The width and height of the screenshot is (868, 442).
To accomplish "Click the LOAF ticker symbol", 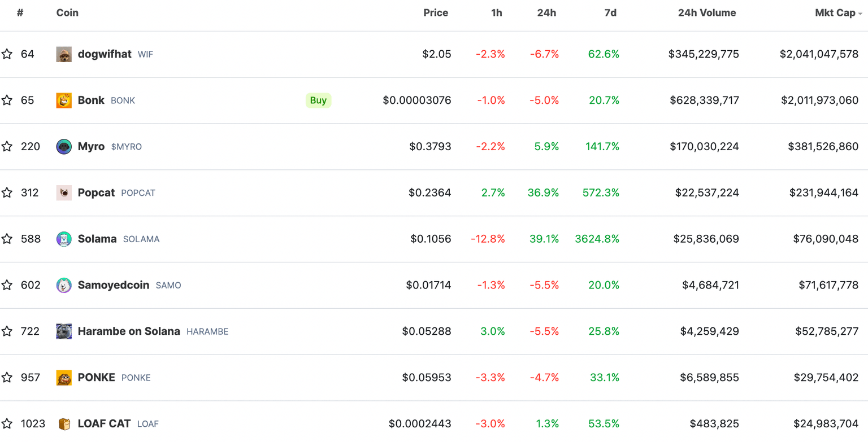I will pos(148,425).
